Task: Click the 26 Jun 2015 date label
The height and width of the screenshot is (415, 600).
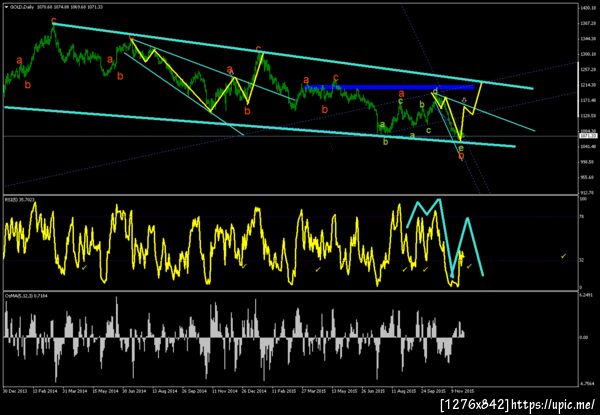Action: pos(373,392)
